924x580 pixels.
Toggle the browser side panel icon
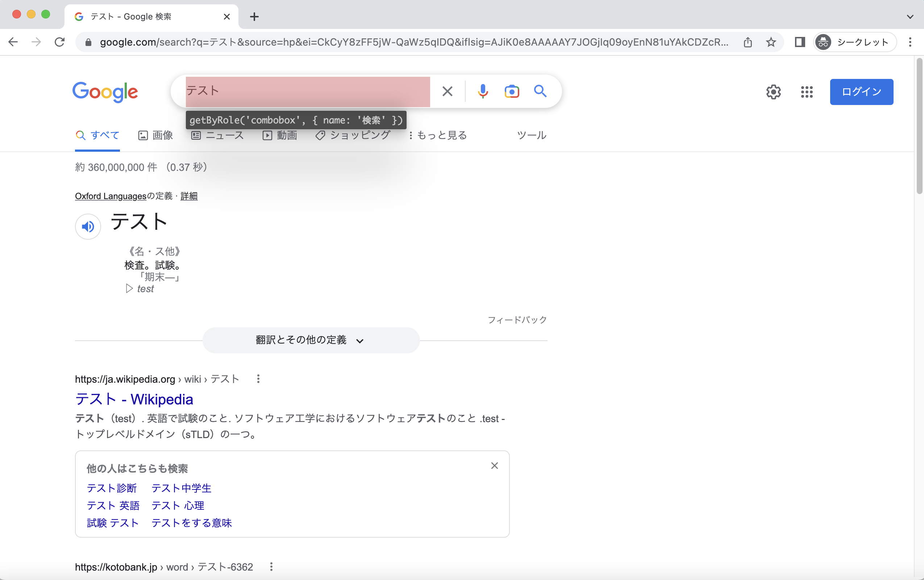tap(800, 42)
